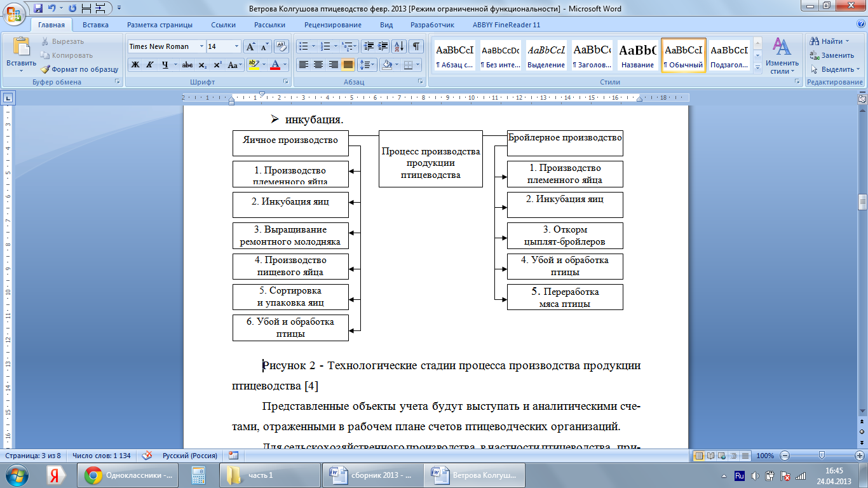This screenshot has width=868, height=488.
Task: Click the zoom slider handle
Action: click(822, 456)
